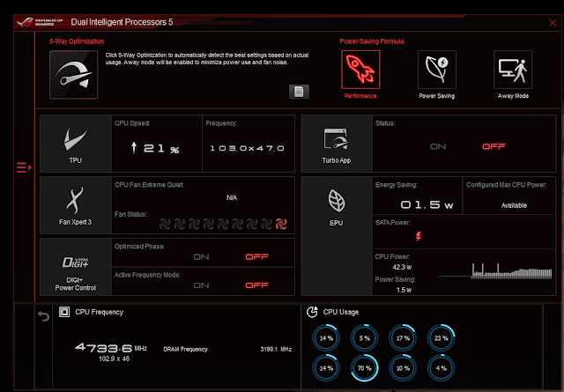This screenshot has width=564, height=392.
Task: Close the Dual Intelligent Processors window
Action: [x=553, y=23]
